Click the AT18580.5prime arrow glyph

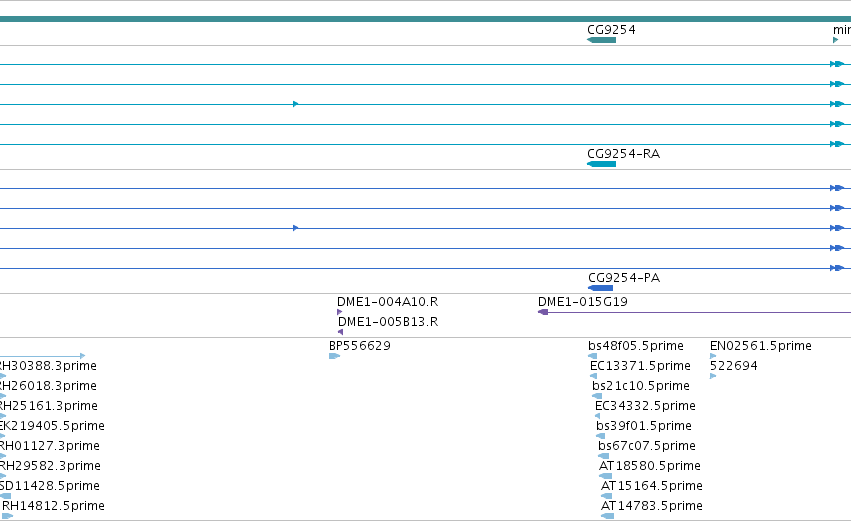pos(605,476)
